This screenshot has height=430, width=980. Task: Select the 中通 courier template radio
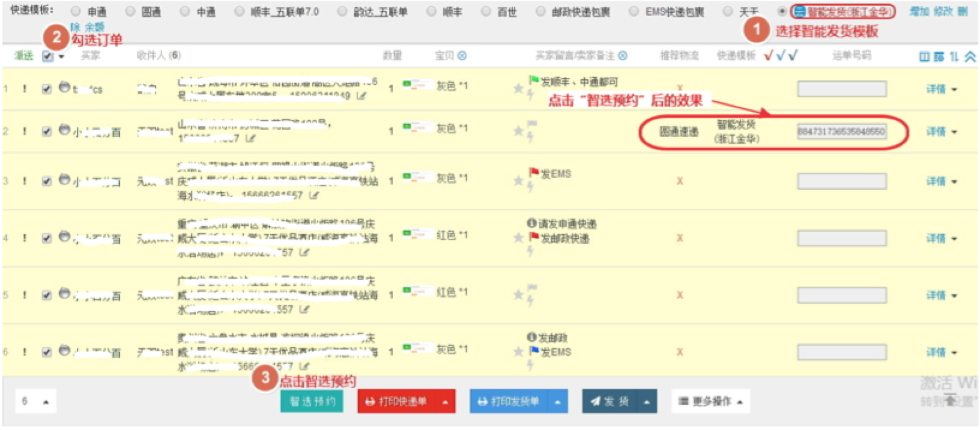[185, 11]
